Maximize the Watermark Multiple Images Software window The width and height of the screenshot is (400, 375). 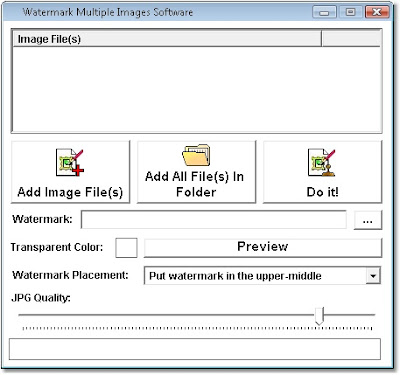click(x=350, y=12)
